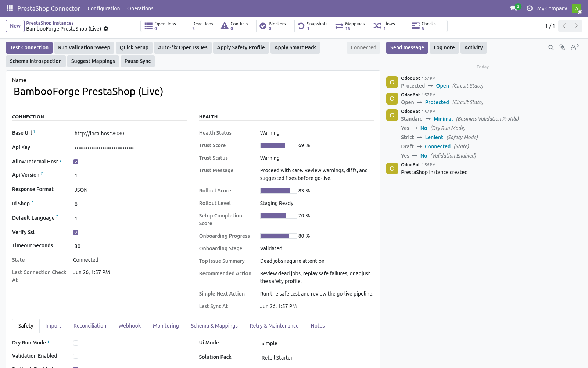Pause Sync for this instance
588x368 pixels.
(x=137, y=61)
